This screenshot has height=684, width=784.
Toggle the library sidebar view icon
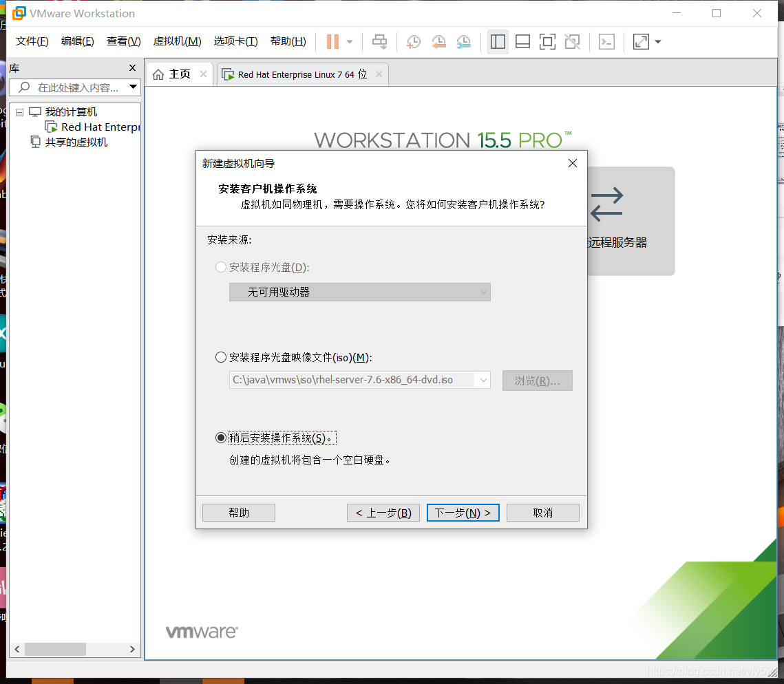498,42
